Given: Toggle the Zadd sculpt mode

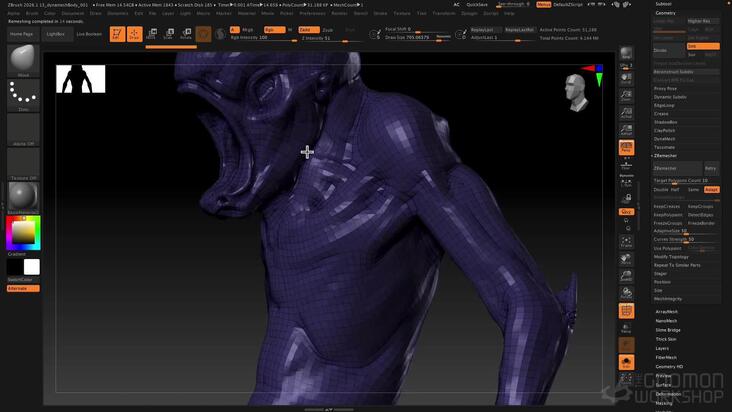Looking at the screenshot, I should (x=309, y=29).
